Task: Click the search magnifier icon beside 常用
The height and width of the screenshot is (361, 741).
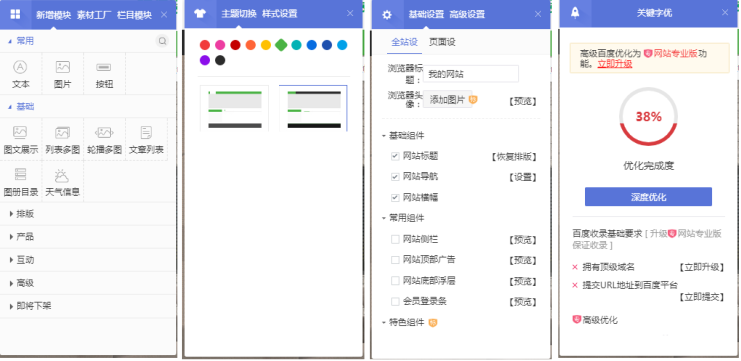Action: 162,41
